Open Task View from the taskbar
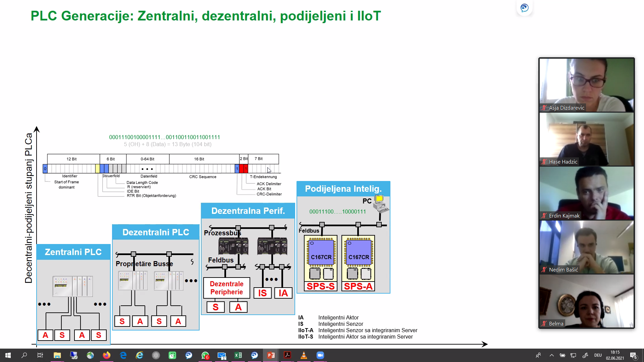 pos(41,355)
